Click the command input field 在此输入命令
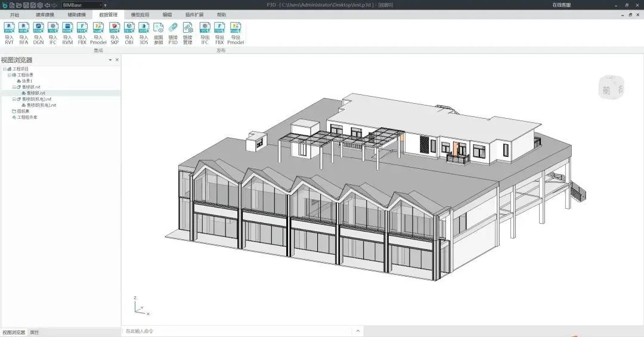Screen dimensions: 644x337 pos(237,331)
